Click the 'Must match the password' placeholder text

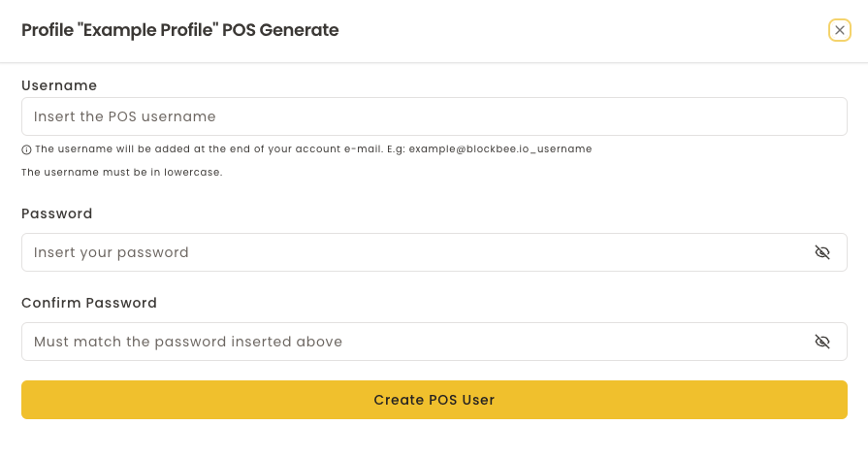coord(188,342)
